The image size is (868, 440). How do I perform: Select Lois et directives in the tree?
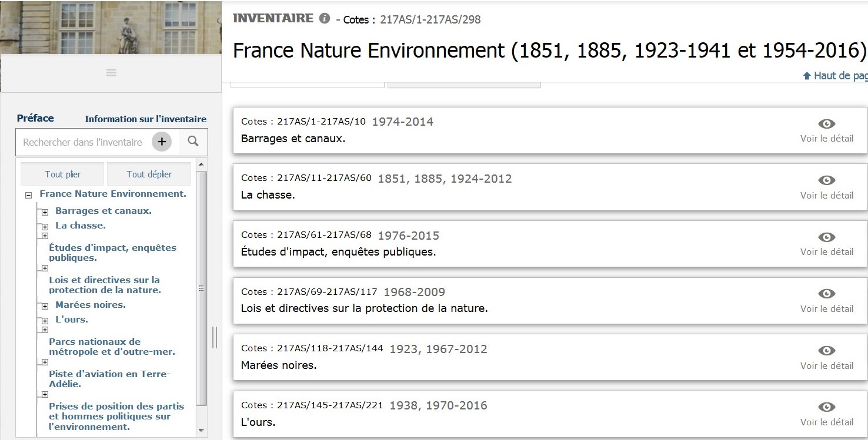tap(105, 285)
